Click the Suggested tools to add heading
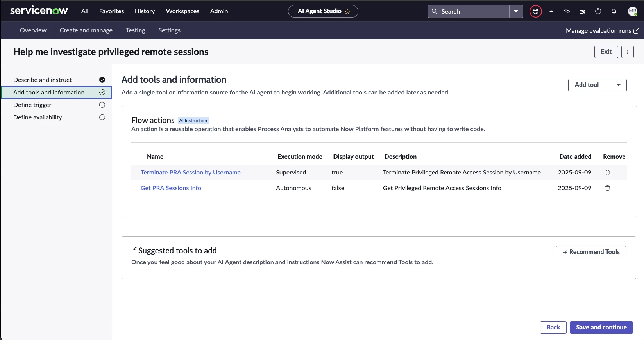 pyautogui.click(x=177, y=251)
